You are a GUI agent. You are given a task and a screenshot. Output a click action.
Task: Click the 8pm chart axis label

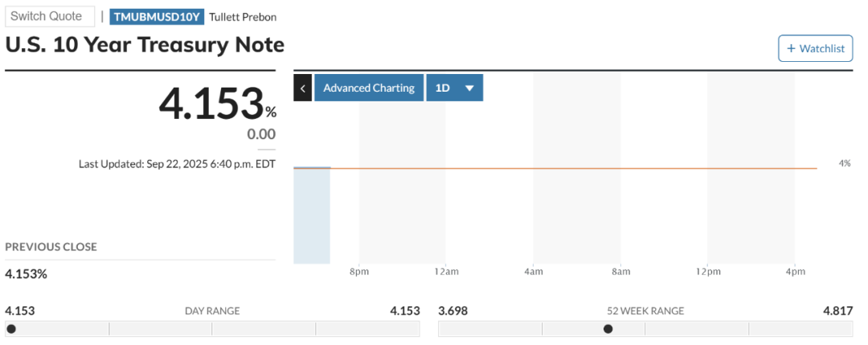pos(359,272)
